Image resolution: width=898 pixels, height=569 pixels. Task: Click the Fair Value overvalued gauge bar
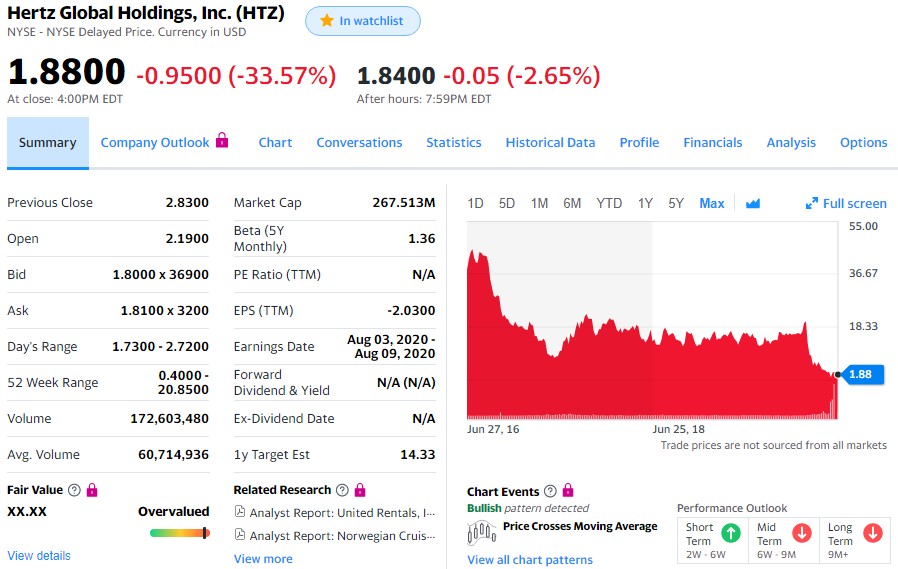[x=179, y=533]
